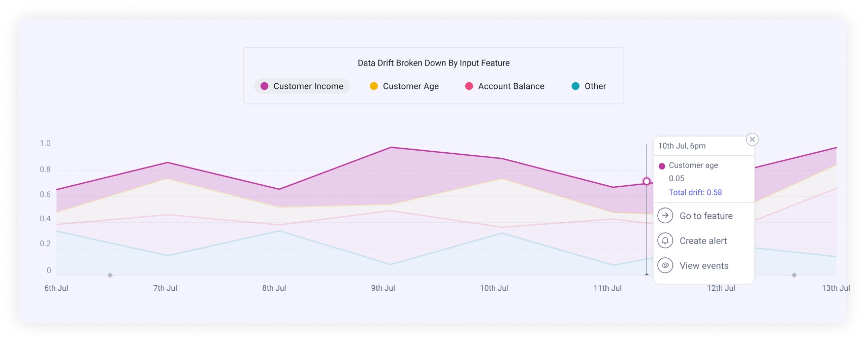The width and height of the screenshot is (868, 342).
Task: Close the 10th Jul tooltip popup
Action: coord(752,140)
